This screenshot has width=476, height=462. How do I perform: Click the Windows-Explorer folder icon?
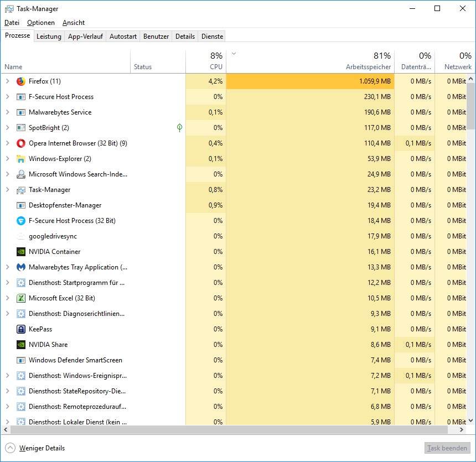(21, 159)
